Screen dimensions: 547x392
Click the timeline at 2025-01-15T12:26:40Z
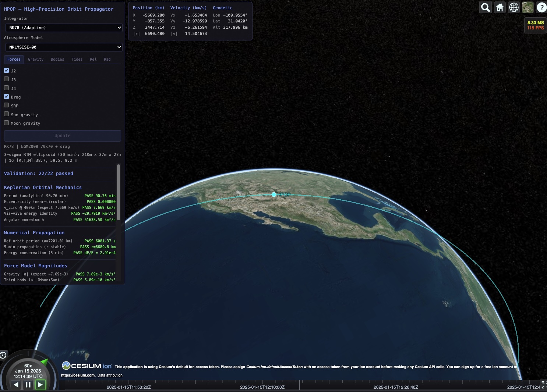tap(396, 387)
